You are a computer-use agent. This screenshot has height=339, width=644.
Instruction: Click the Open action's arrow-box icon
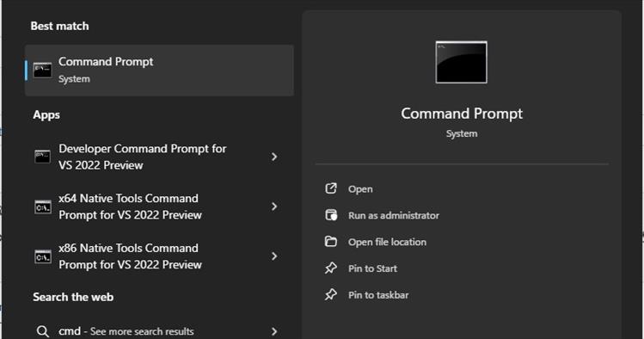[x=331, y=188]
